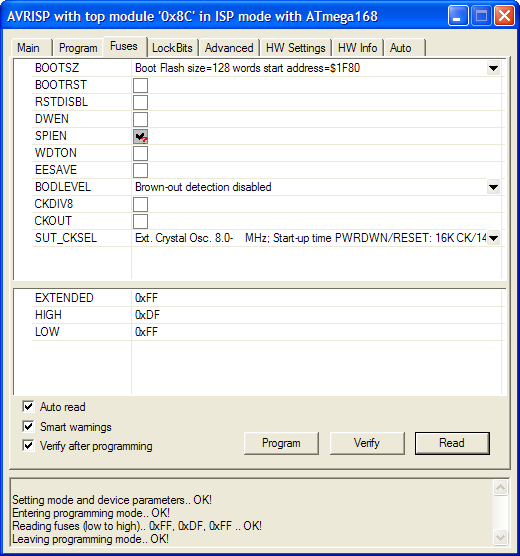Image resolution: width=520 pixels, height=556 pixels.
Task: Click 'Setting mode and device parameters' log line
Action: 112,500
